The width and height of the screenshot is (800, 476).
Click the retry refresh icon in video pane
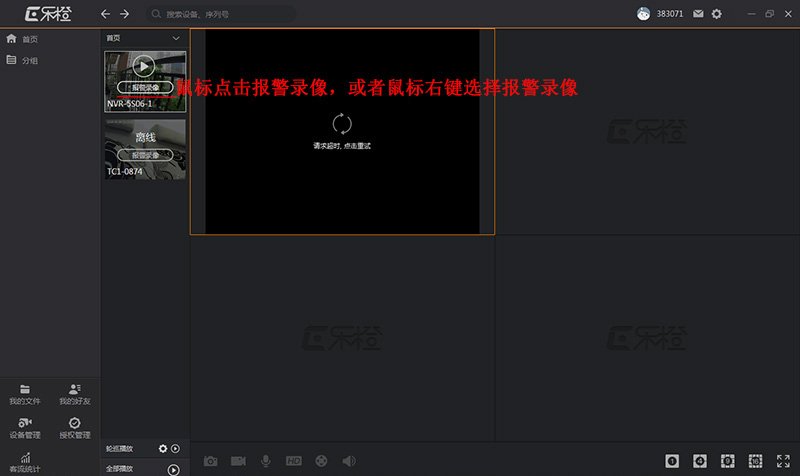(x=342, y=124)
